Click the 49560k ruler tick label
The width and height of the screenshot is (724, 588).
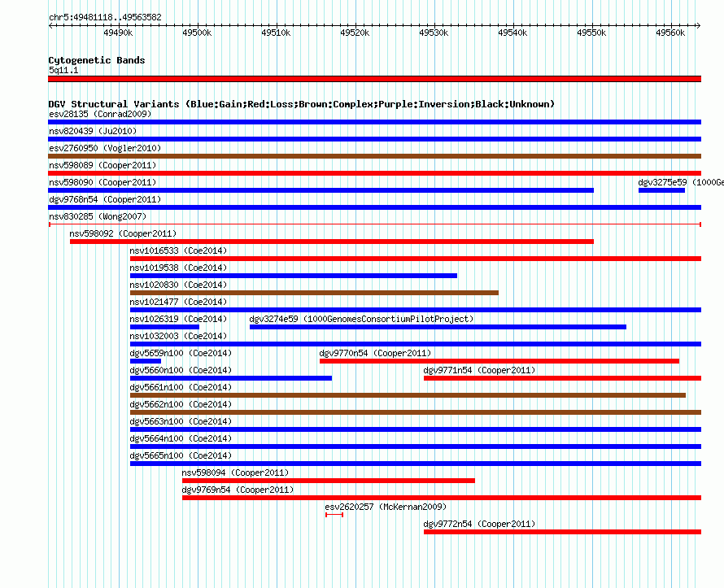tap(671, 33)
